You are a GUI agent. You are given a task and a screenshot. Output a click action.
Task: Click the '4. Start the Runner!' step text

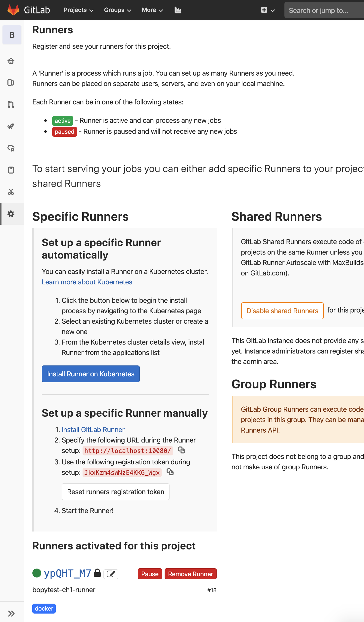[84, 511]
